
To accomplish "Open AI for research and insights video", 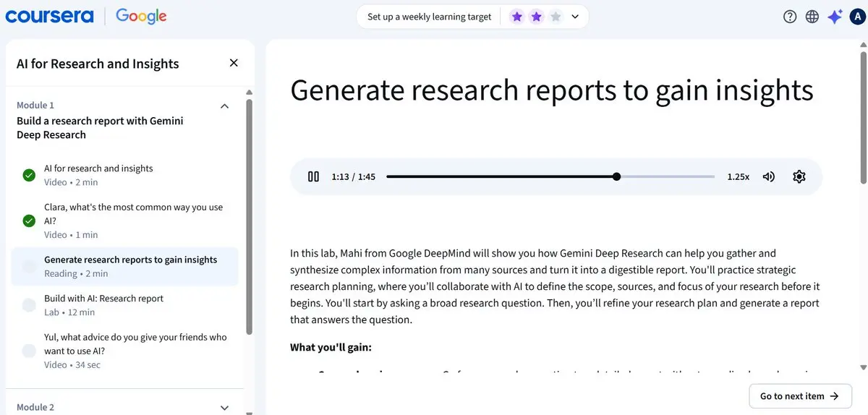I will [124, 175].
